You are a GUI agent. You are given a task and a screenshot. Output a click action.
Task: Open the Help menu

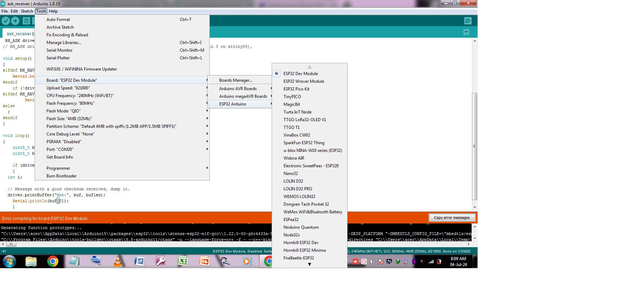coord(53,11)
